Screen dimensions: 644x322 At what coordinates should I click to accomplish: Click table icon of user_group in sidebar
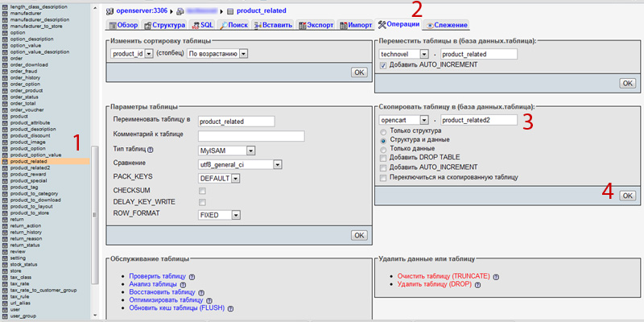point(5,316)
